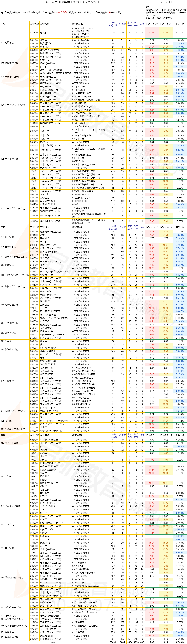The height and width of the screenshot is (644, 187).
Task: Click total first-choice applicants value 23033
Action: point(113,642)
